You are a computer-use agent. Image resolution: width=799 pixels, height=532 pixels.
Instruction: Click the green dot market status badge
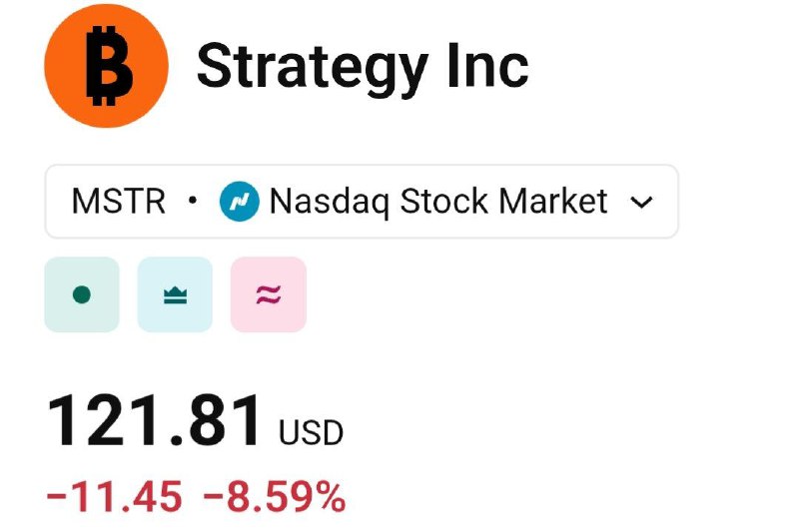point(82,294)
